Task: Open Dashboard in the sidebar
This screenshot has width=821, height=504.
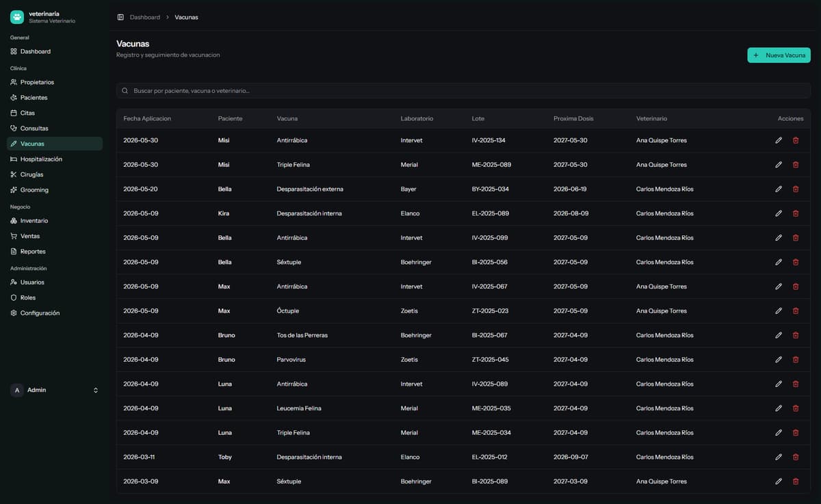Action: coord(55,51)
